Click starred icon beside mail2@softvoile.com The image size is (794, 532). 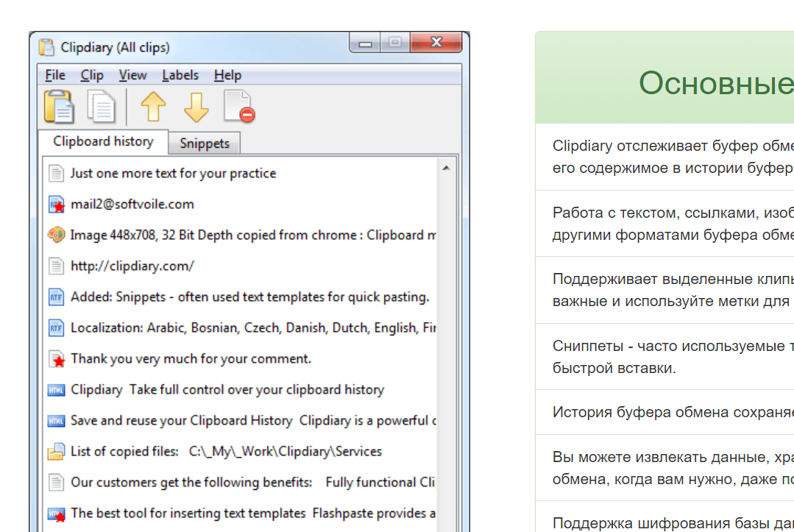56,204
